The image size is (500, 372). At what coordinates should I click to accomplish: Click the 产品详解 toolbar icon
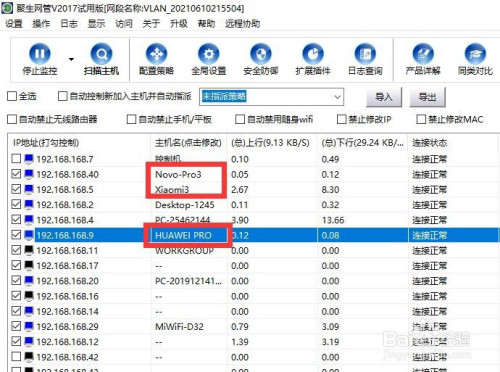[423, 53]
